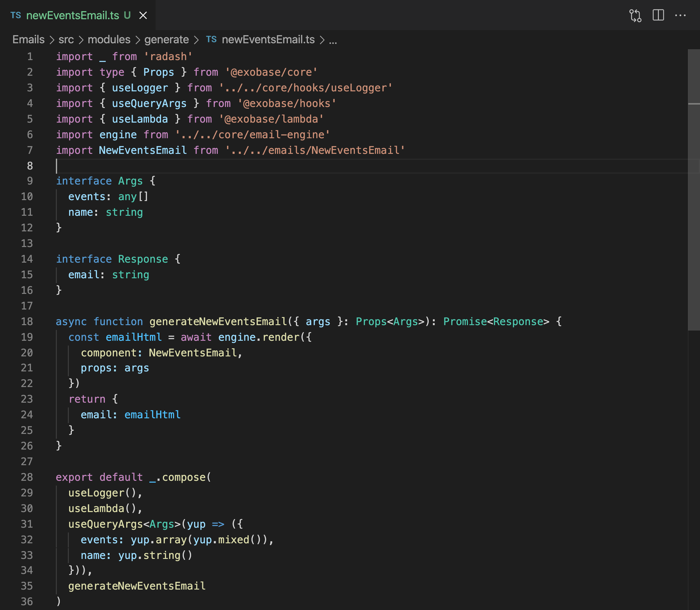
Task: Open the modules breadcrumb dropdown
Action: (x=108, y=39)
